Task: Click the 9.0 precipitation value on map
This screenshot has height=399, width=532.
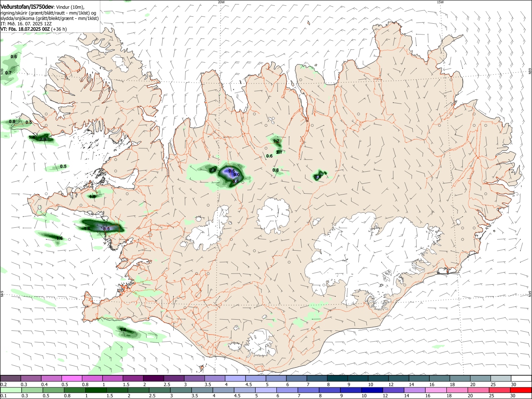Action: [236, 175]
